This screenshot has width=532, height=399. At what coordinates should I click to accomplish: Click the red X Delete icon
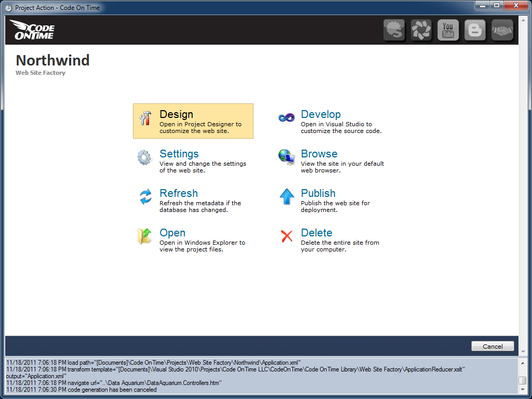tap(287, 236)
